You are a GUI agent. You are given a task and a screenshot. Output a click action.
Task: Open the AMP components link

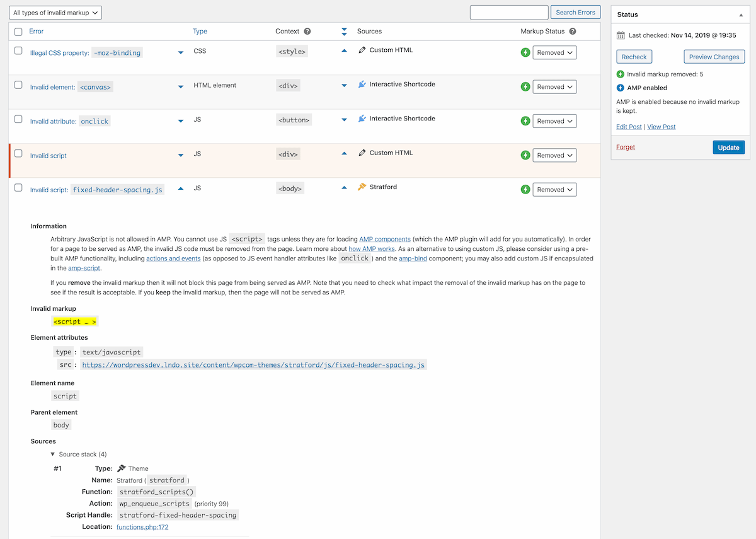pyautogui.click(x=385, y=240)
